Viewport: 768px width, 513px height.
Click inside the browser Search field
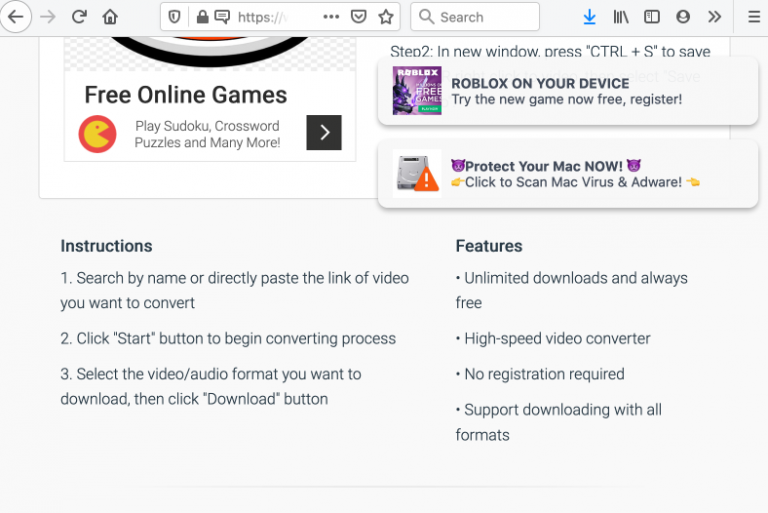[x=485, y=17]
